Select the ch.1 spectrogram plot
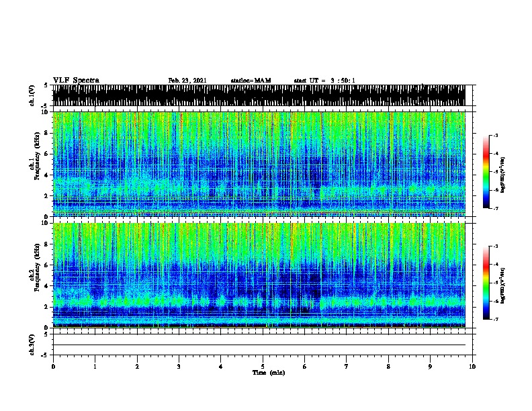 click(x=259, y=164)
